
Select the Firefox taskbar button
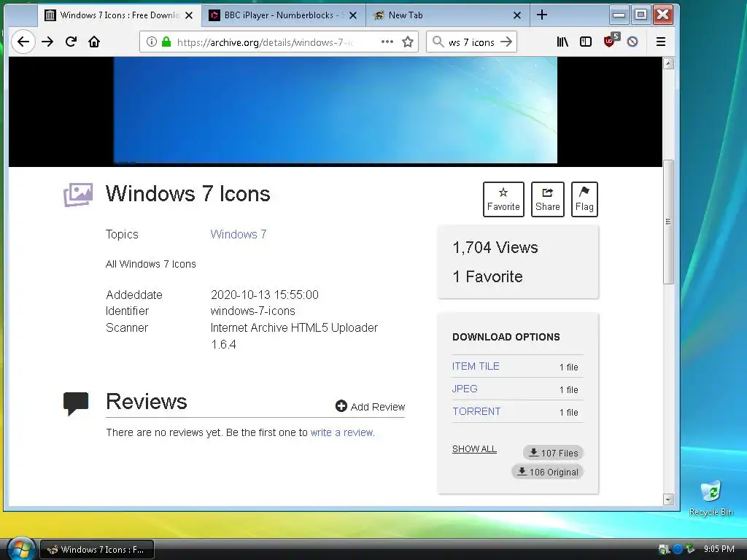97,549
